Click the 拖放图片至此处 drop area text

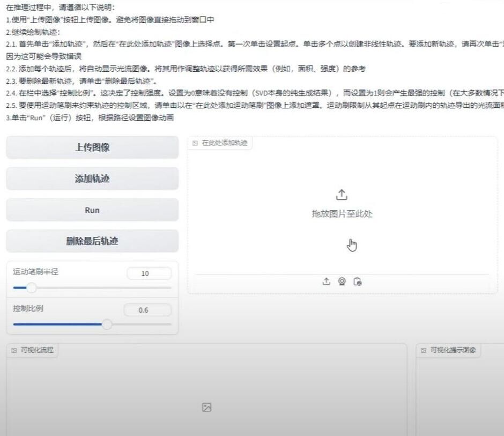[x=342, y=214]
